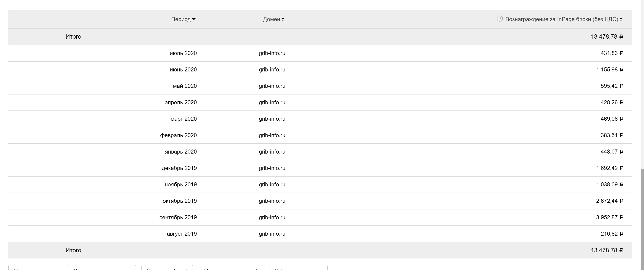Click Сохранить как виджет button

(102, 268)
